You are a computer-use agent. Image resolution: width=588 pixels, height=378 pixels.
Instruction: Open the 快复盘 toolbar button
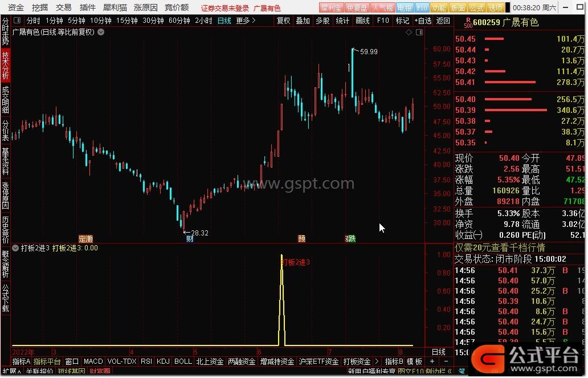click(x=357, y=7)
